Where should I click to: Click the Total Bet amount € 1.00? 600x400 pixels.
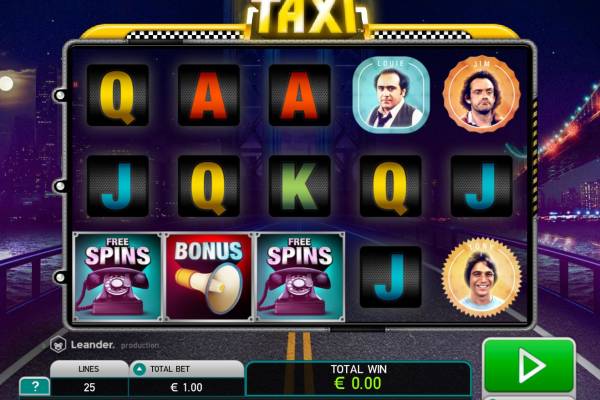186,387
